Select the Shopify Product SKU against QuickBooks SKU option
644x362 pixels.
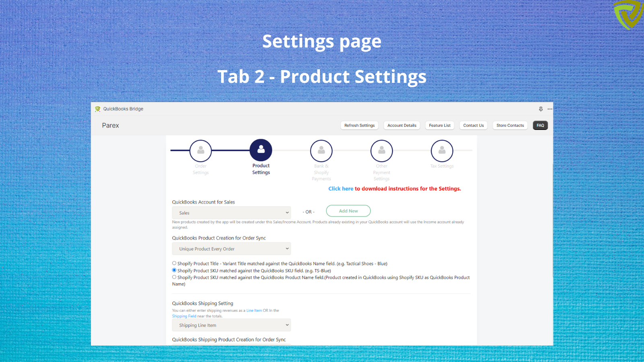[174, 270]
